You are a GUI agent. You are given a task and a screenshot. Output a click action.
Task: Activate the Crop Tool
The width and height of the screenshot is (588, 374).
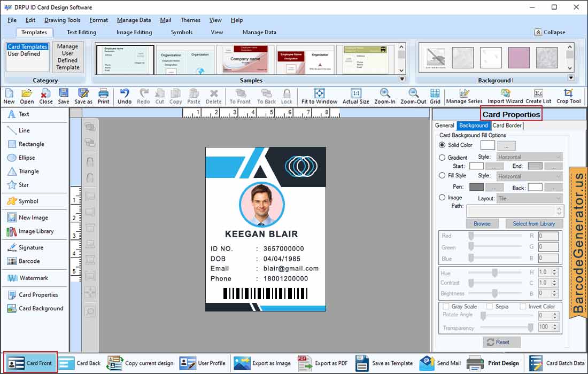point(569,96)
